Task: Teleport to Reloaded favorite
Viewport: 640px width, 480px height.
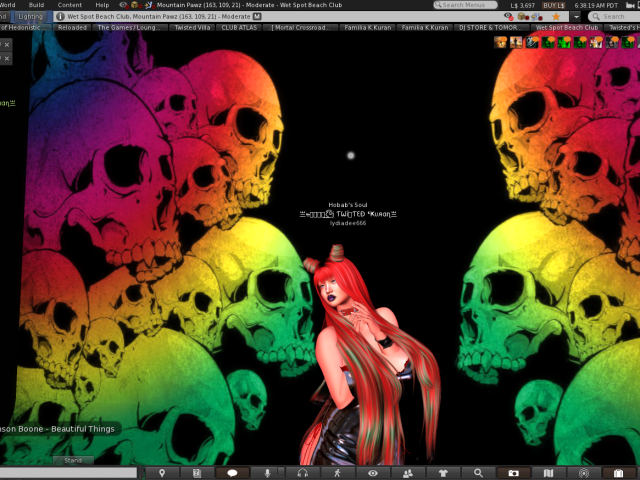Action: pos(72,27)
